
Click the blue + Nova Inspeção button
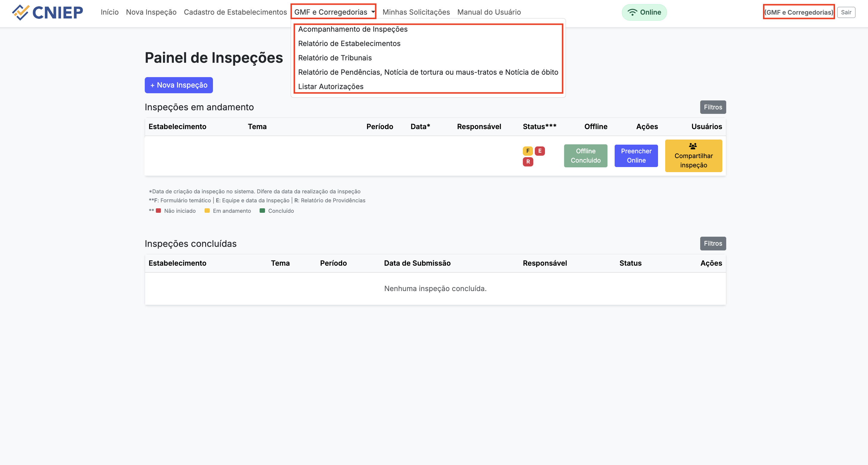[x=179, y=85]
